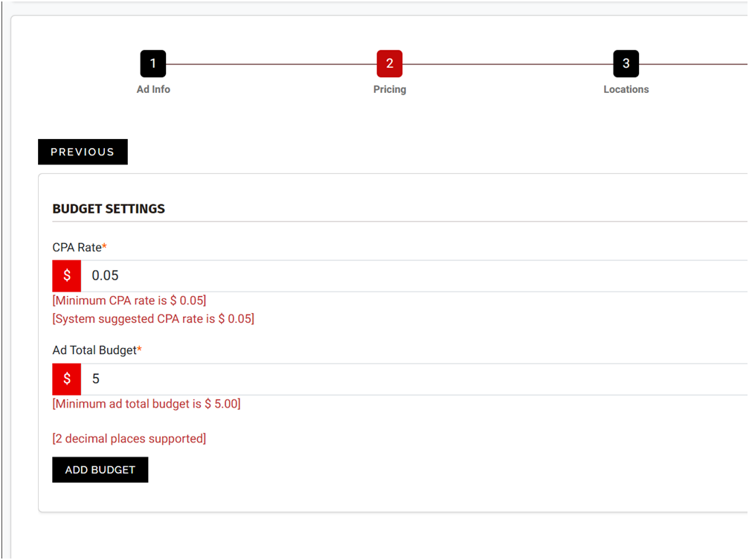Image resolution: width=749 pixels, height=560 pixels.
Task: Select the Pricing step label
Action: (x=390, y=89)
